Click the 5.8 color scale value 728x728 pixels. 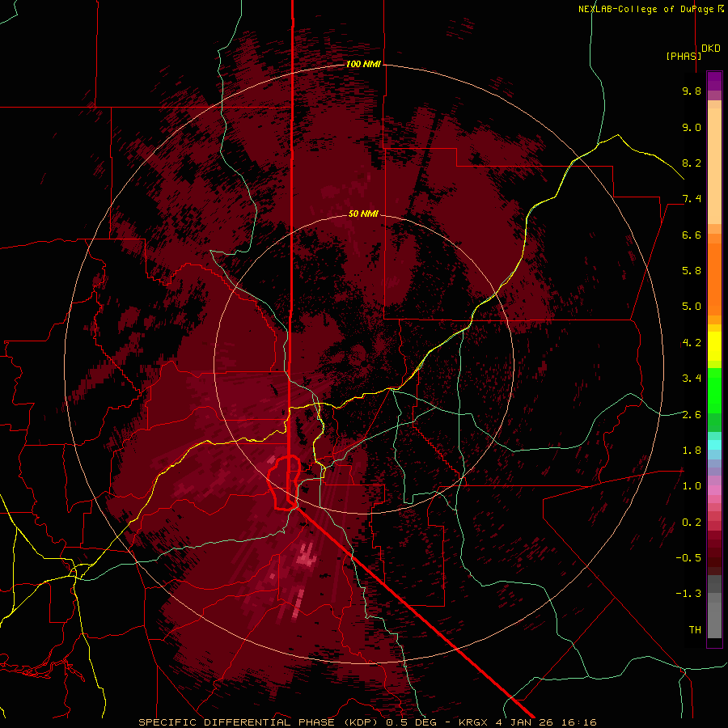pyautogui.click(x=692, y=270)
